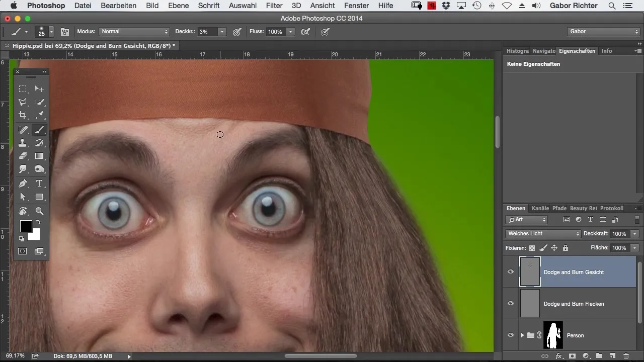This screenshot has width=644, height=362.
Task: Filter layers by adjustment layers
Action: [x=579, y=220]
